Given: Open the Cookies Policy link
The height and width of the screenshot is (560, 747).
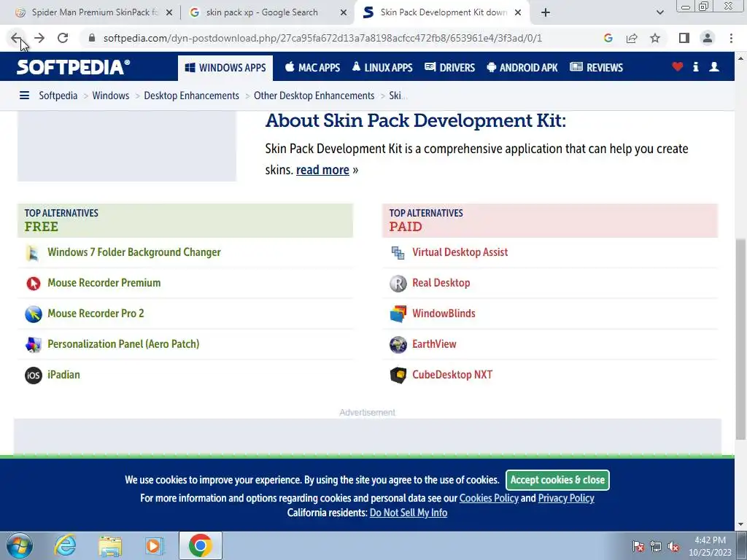Looking at the screenshot, I should point(489,499).
